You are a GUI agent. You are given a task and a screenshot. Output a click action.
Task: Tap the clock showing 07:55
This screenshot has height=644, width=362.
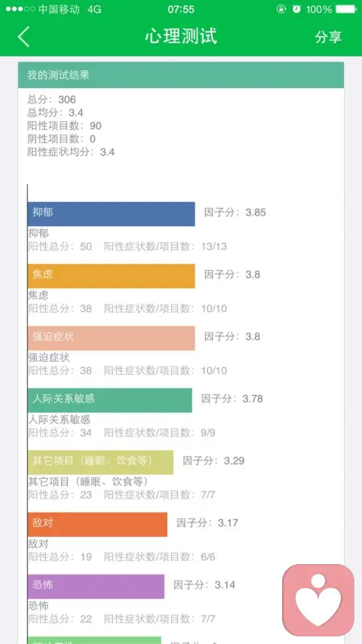point(181,9)
